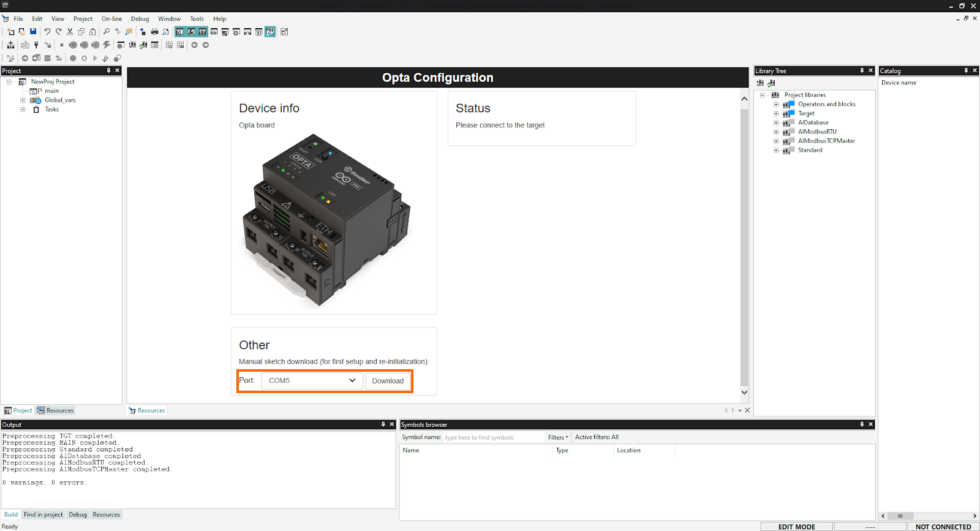
Task: Toggle the pin on the Symbols browser panel
Action: point(862,424)
